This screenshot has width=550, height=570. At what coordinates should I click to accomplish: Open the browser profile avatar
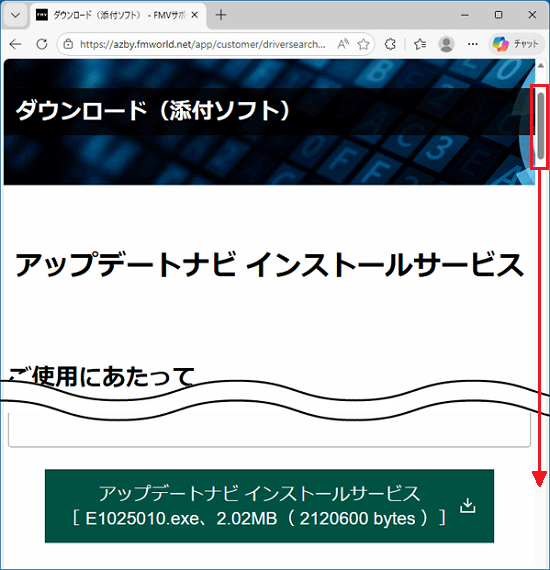[446, 44]
